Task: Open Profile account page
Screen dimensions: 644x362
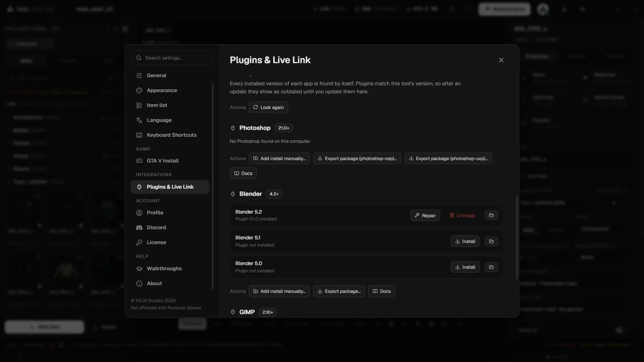Action: click(x=170, y=213)
